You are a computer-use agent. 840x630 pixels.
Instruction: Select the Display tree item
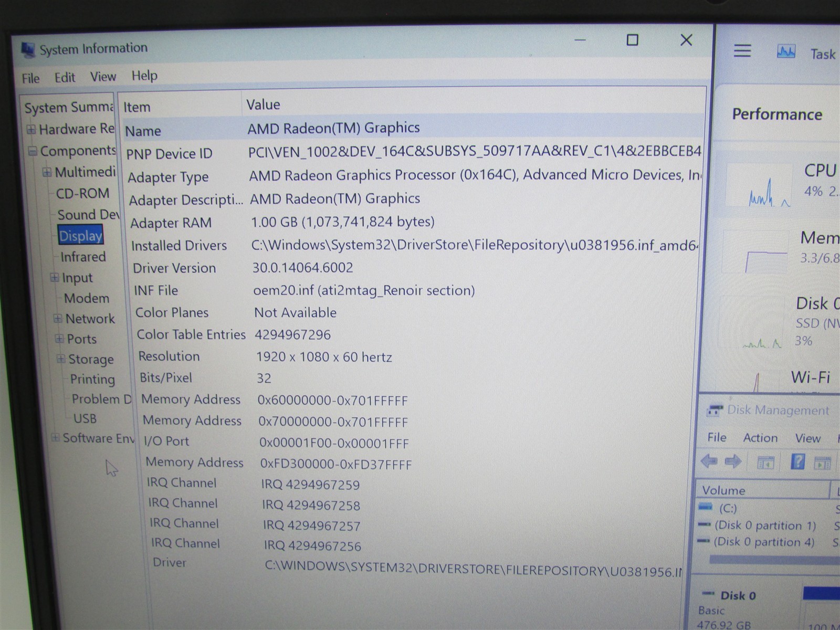tap(80, 236)
